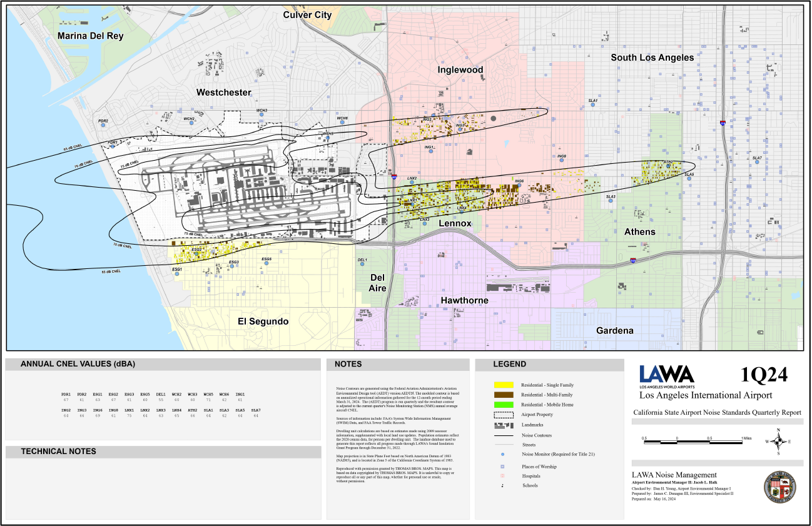Image resolution: width=812 pixels, height=526 pixels.
Task: Click the brown Multi-Family legend swatch
Action: (504, 395)
